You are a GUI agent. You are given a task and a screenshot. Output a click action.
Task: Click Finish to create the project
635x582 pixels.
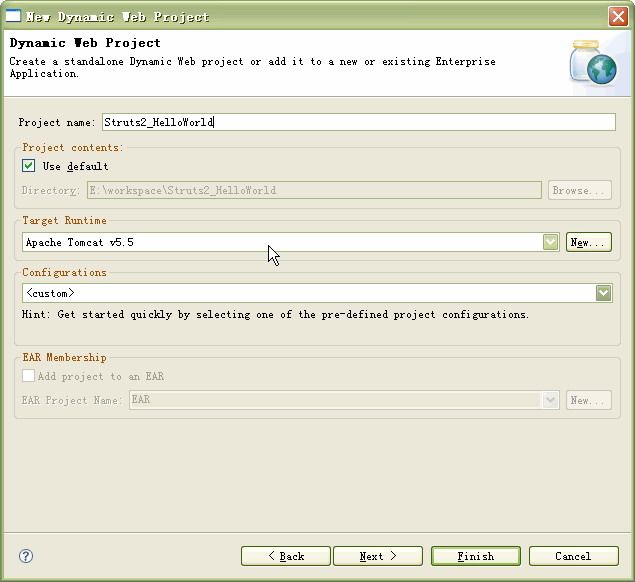[x=476, y=556]
